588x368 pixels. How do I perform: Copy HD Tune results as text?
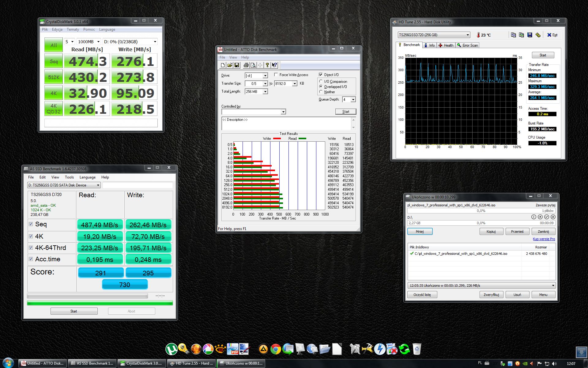513,35
